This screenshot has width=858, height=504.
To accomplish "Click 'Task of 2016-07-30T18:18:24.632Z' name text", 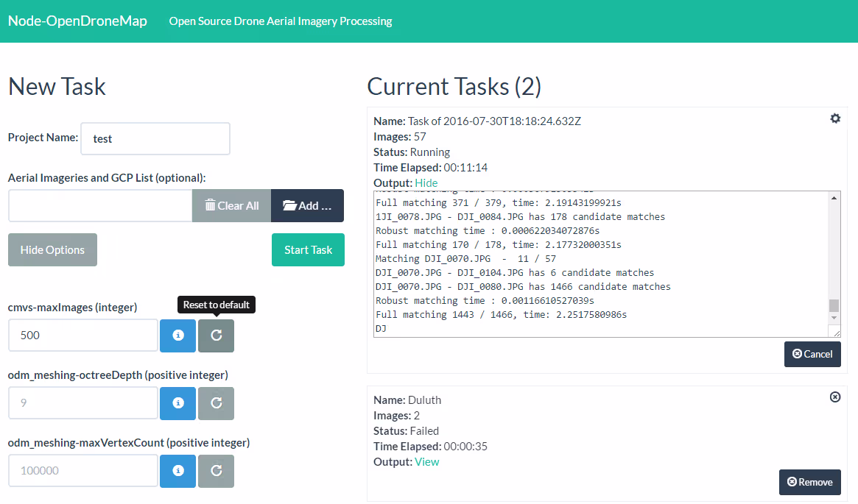I will [494, 121].
